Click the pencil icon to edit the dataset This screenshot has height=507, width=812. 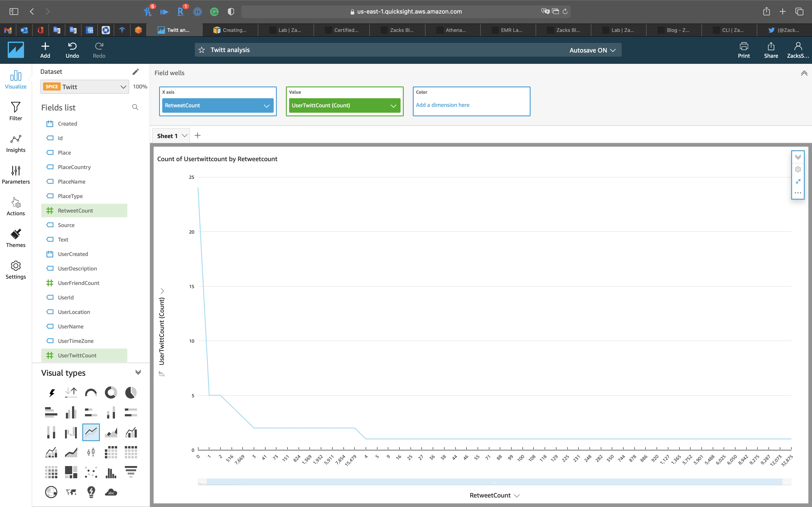(135, 72)
